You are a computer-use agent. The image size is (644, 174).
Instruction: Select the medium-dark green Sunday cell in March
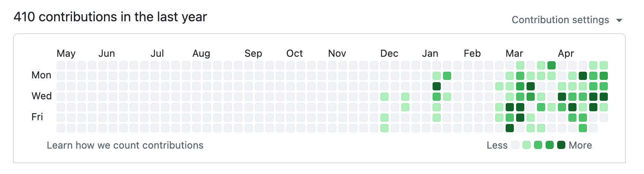552,65
